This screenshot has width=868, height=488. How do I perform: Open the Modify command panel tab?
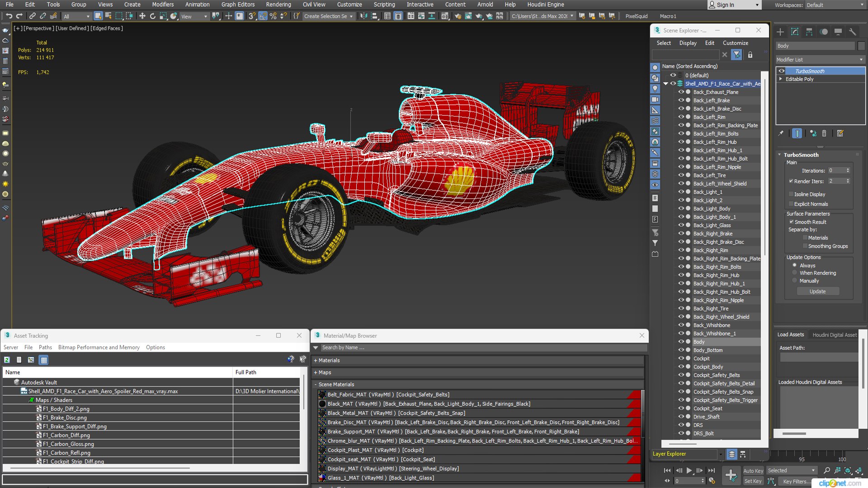click(795, 32)
